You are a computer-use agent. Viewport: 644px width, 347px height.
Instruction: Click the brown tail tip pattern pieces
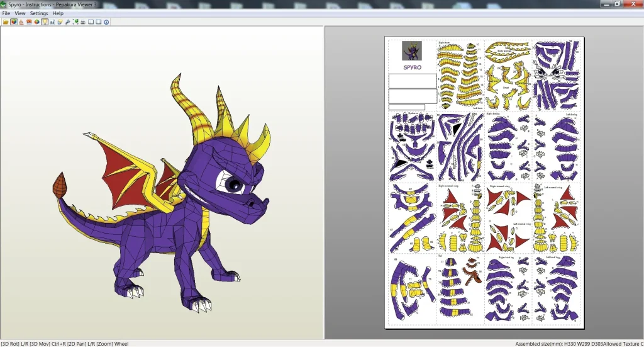[x=472, y=270]
